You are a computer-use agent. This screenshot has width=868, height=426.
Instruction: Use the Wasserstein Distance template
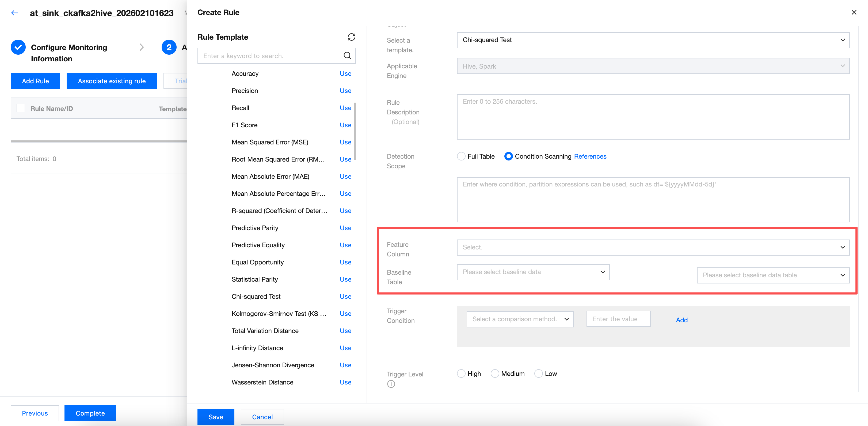[x=345, y=382]
